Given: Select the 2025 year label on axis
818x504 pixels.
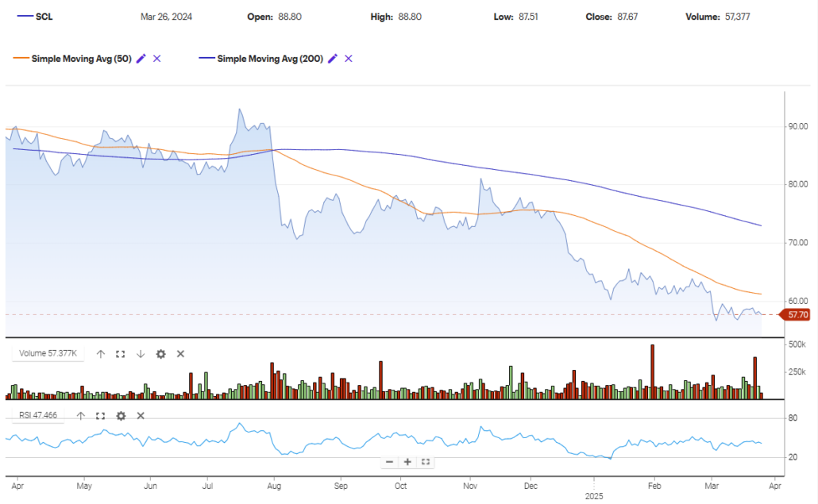Looking at the screenshot, I should pyautogui.click(x=594, y=496).
